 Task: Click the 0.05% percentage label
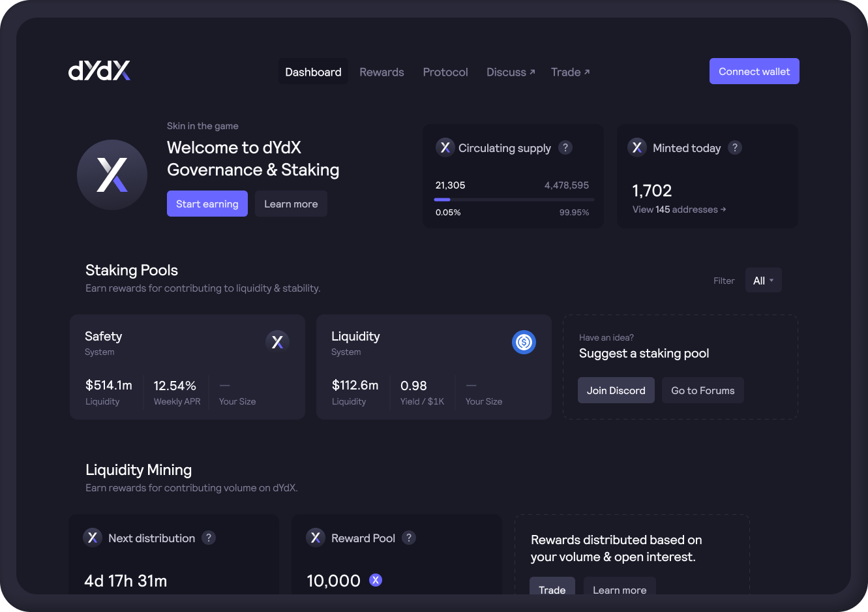448,213
